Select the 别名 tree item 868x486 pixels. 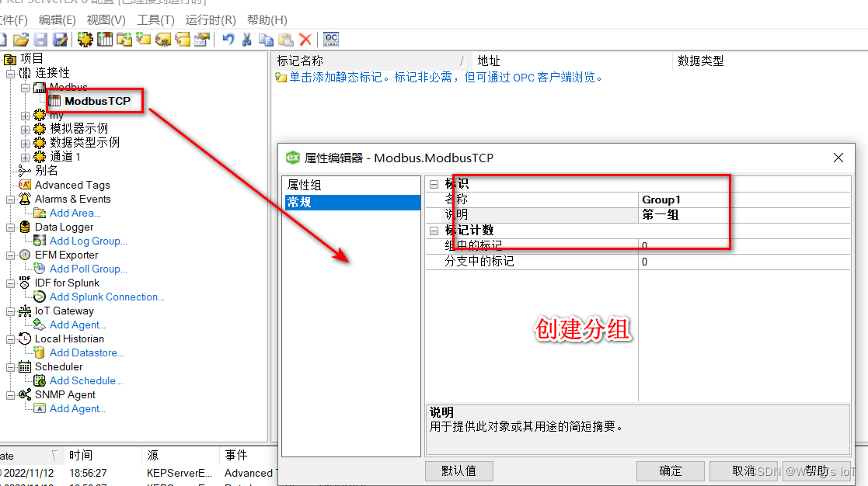[46, 170]
